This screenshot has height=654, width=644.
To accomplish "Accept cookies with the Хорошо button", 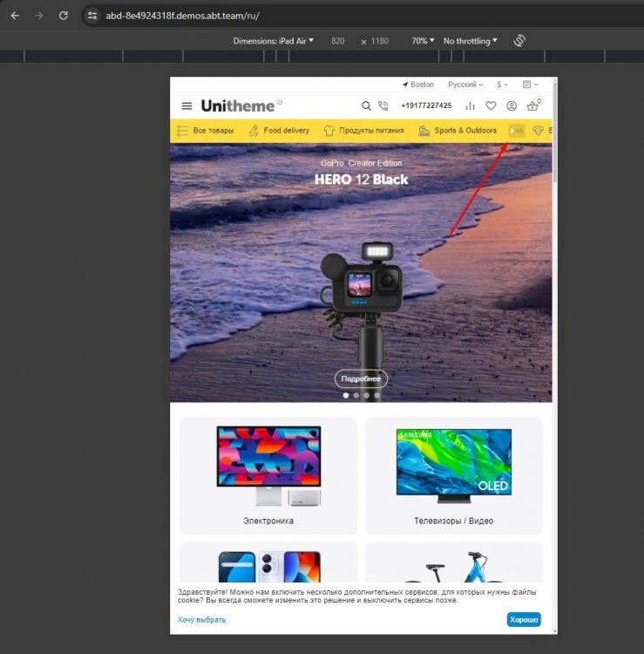I will coord(524,619).
